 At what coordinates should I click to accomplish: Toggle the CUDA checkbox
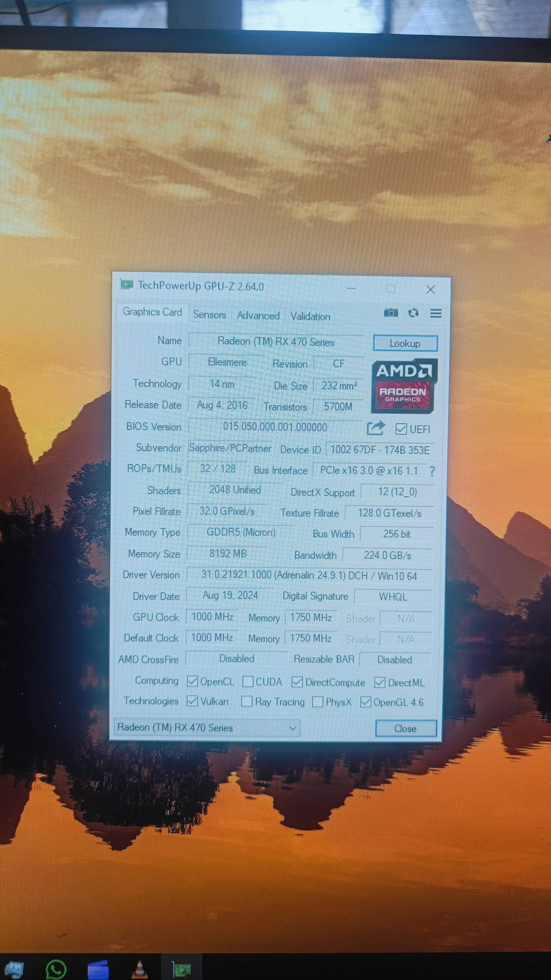[248, 681]
